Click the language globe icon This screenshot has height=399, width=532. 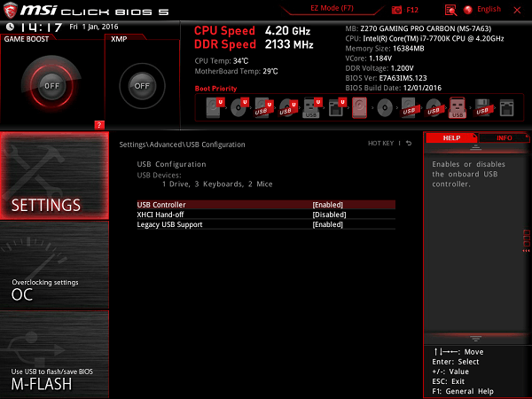pyautogui.click(x=468, y=10)
